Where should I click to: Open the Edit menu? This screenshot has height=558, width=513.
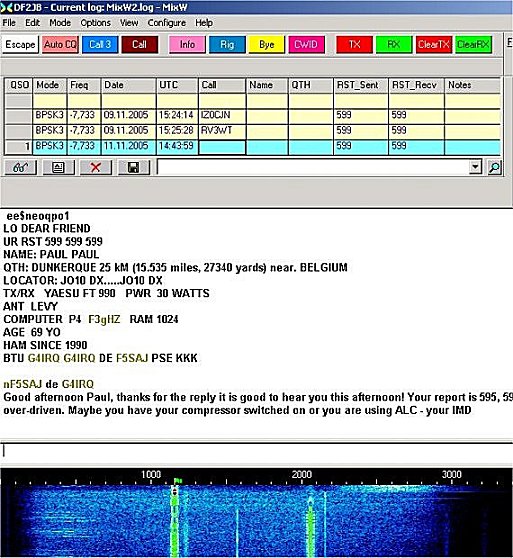tap(32, 23)
